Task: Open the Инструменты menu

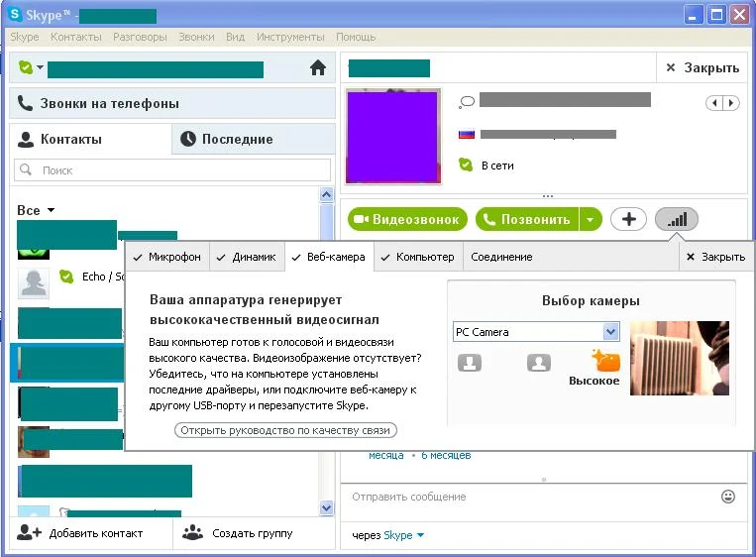Action: [x=290, y=37]
